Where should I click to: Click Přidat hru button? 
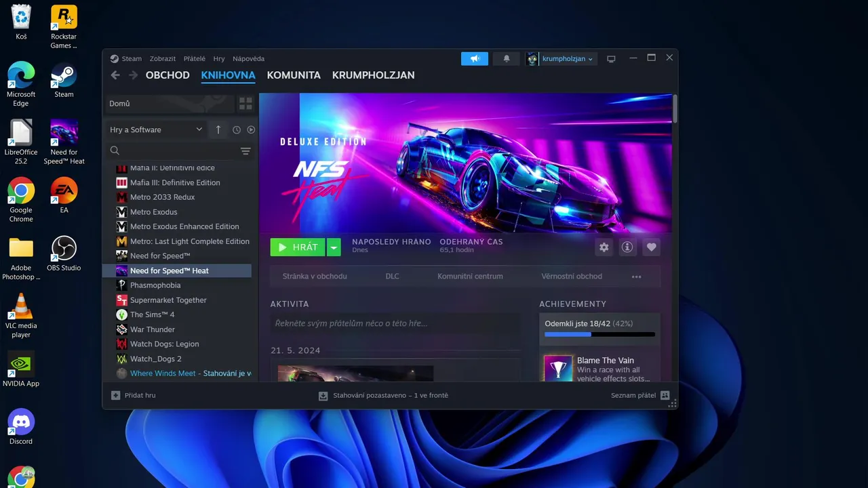(x=134, y=395)
